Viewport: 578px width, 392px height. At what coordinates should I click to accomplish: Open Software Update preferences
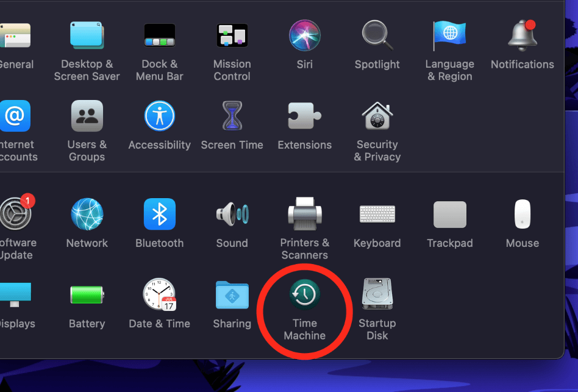15,214
